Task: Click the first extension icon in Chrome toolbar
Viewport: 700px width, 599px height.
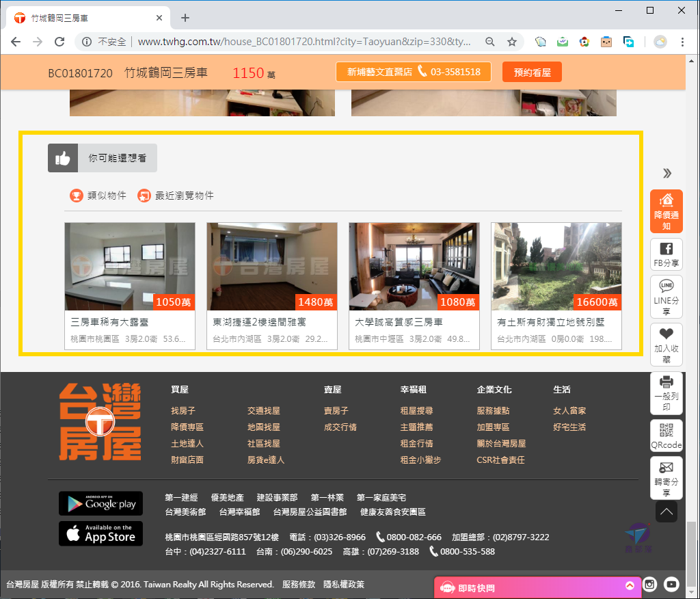Action: pyautogui.click(x=540, y=42)
